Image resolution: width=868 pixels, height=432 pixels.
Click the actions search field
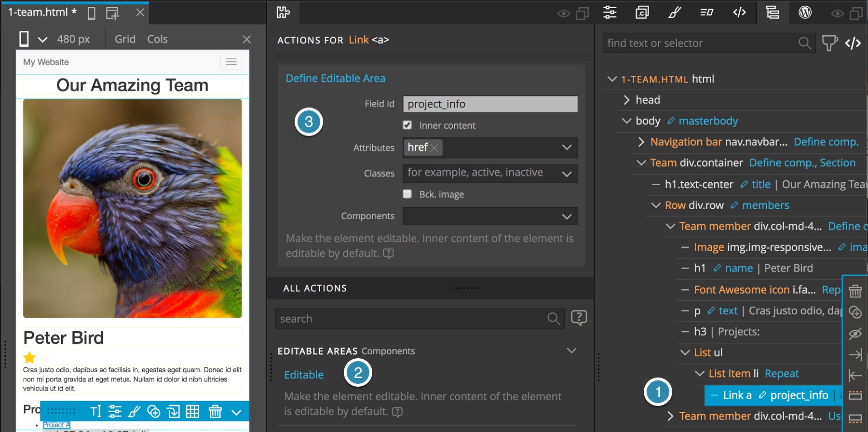point(420,319)
